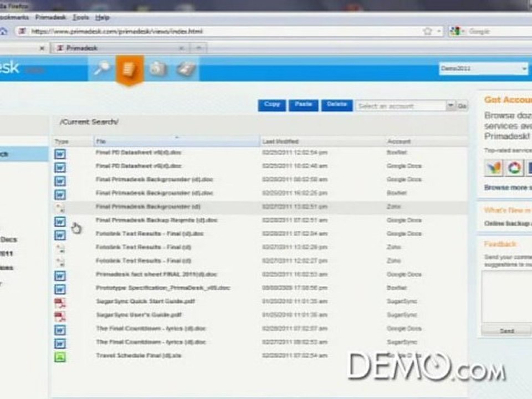Select 'SugarSync Quick Start Guide.pdf' file name

coord(146,301)
